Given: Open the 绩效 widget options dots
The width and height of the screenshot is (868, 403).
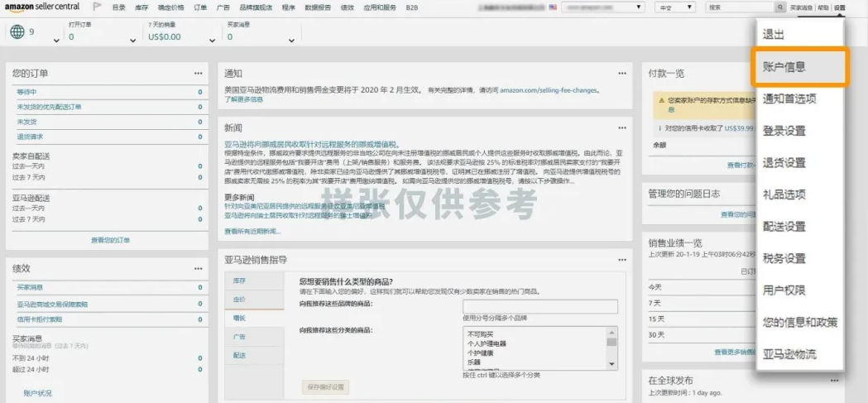Looking at the screenshot, I should [199, 268].
